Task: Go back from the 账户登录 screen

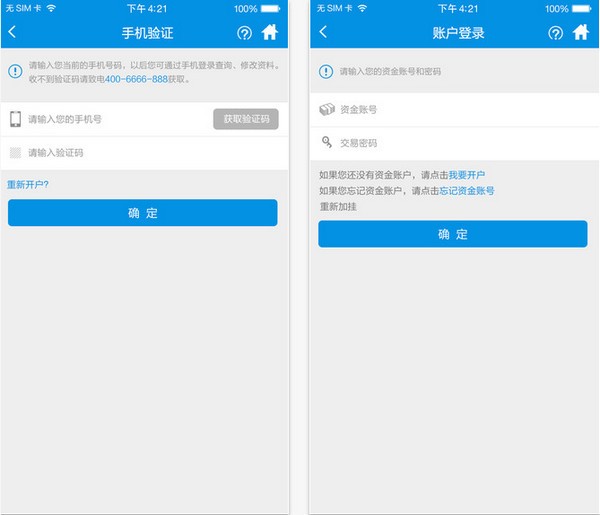Action: click(x=323, y=32)
